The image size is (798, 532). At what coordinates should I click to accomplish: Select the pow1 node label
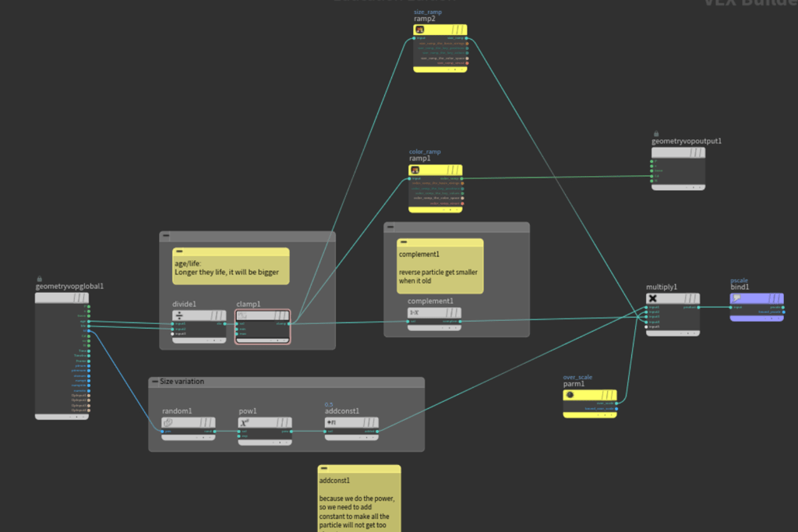248,411
